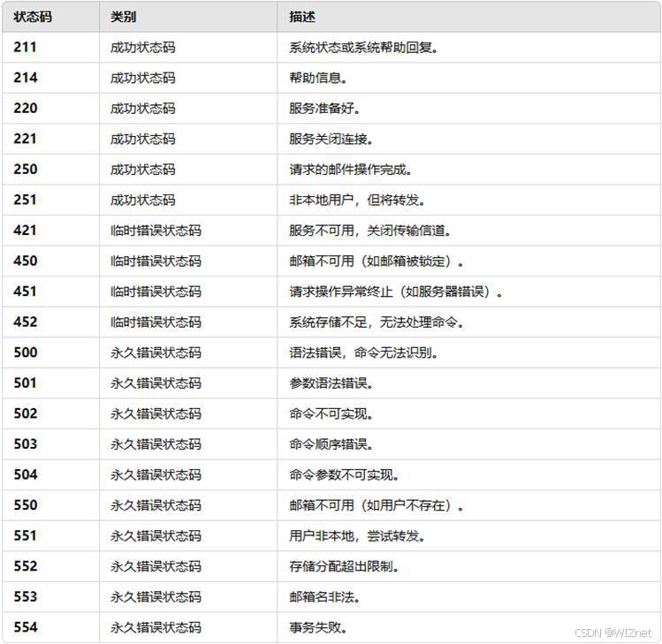Image resolution: width=662 pixels, height=644 pixels.
Task: Click description 请求操作异常终止
Action: pos(396,292)
